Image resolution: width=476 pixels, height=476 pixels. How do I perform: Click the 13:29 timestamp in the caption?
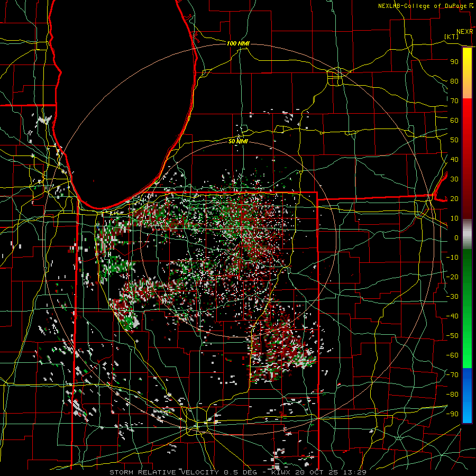[x=355, y=472]
